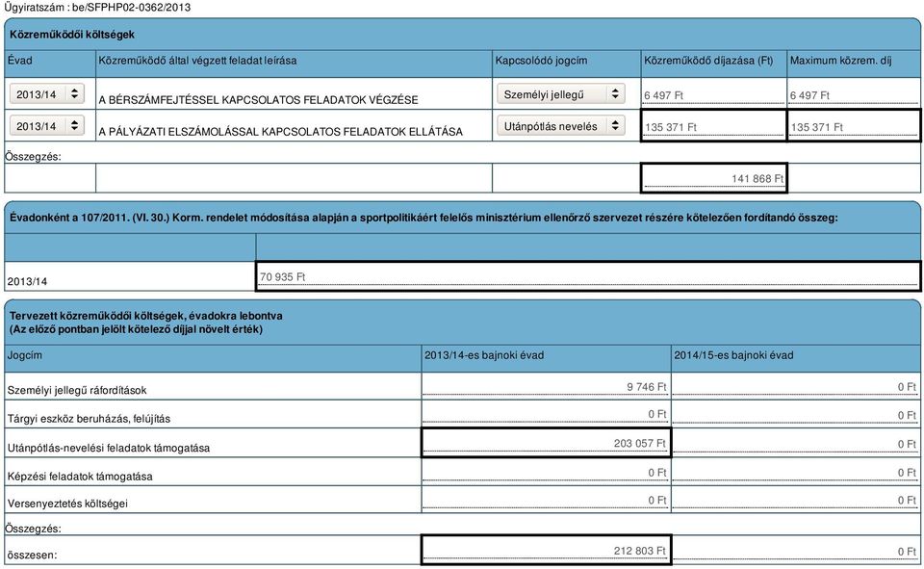
Task: Select the 6 497 Ft Maximum közrem. díj field
Action: click(x=854, y=95)
